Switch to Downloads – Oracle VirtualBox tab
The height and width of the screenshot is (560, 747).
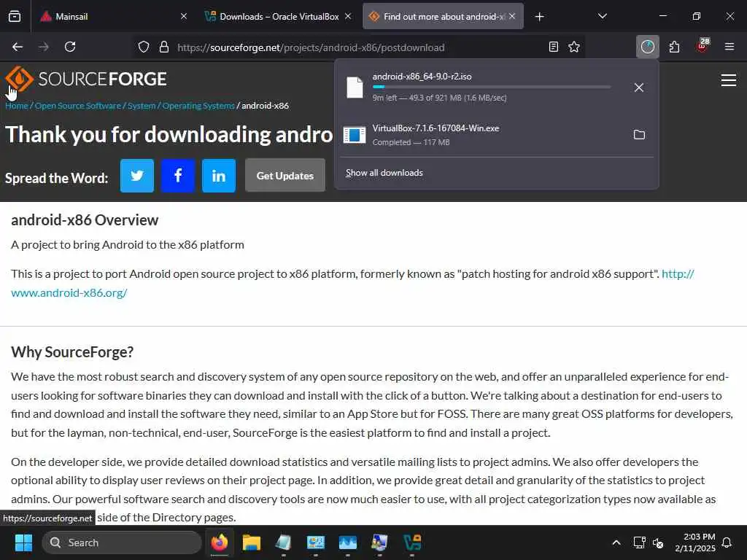[279, 16]
